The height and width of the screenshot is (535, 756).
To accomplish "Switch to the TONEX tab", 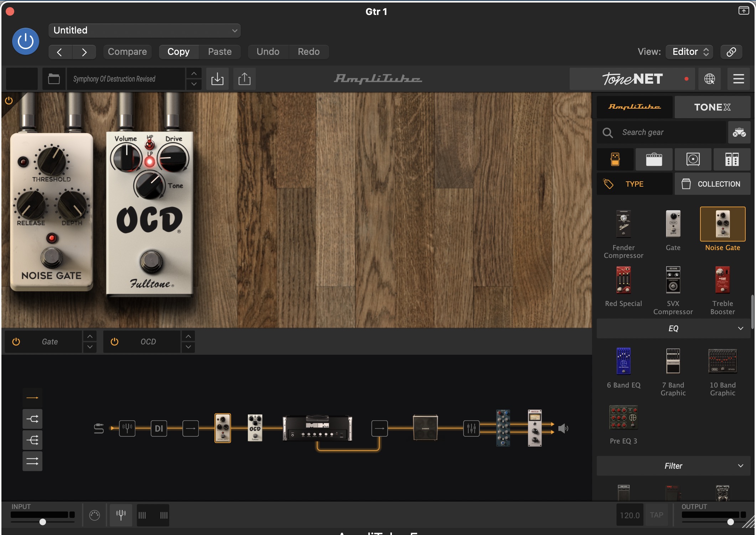I will click(712, 107).
